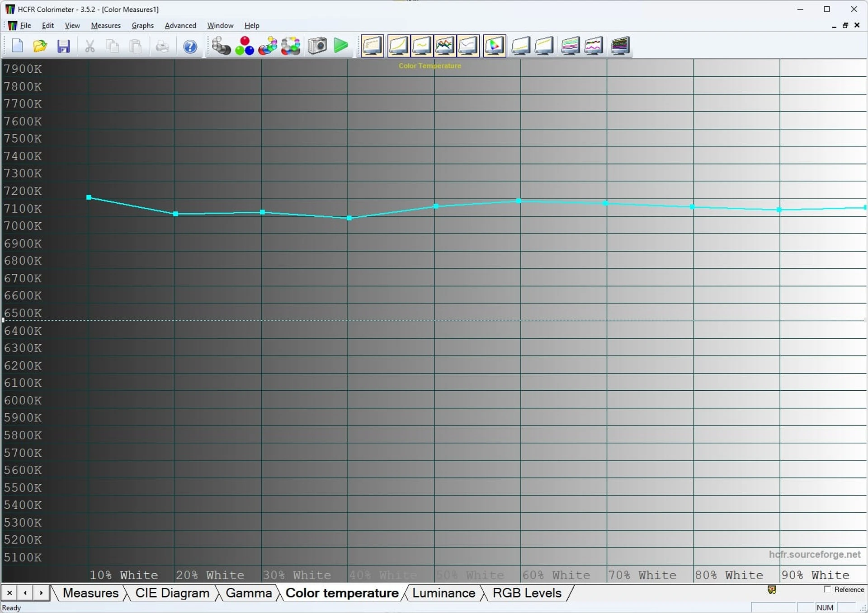The height and width of the screenshot is (613, 868).
Task: Select the Color temperature tab
Action: (342, 593)
